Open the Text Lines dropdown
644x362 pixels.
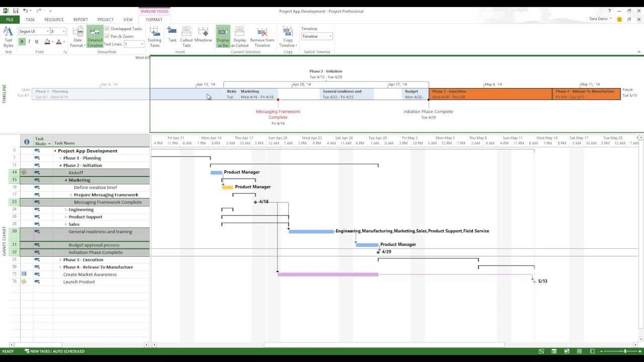click(142, 44)
